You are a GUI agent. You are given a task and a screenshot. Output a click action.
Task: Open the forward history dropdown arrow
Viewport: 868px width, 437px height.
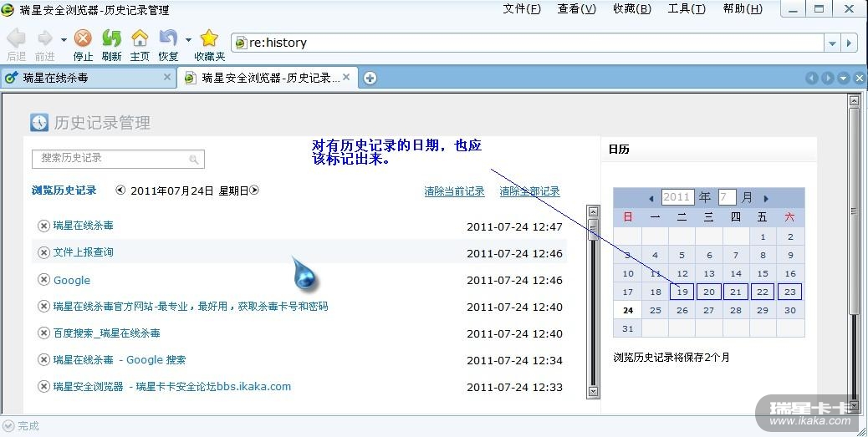point(64,40)
